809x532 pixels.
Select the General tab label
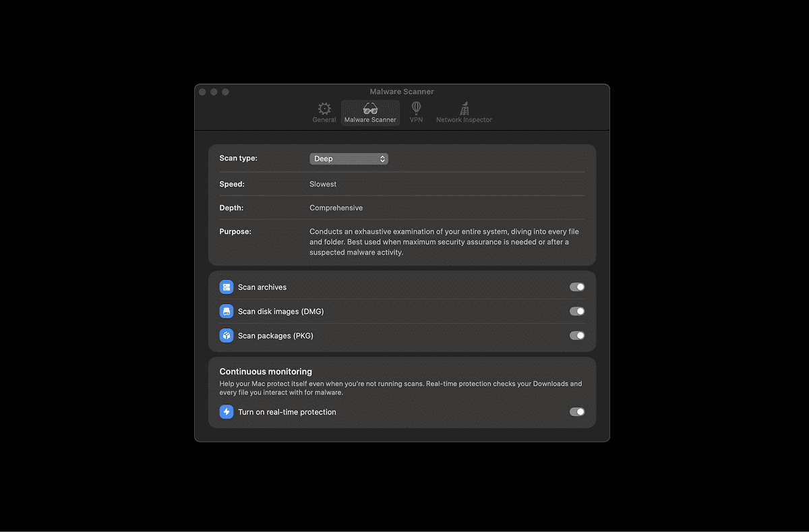pyautogui.click(x=324, y=120)
